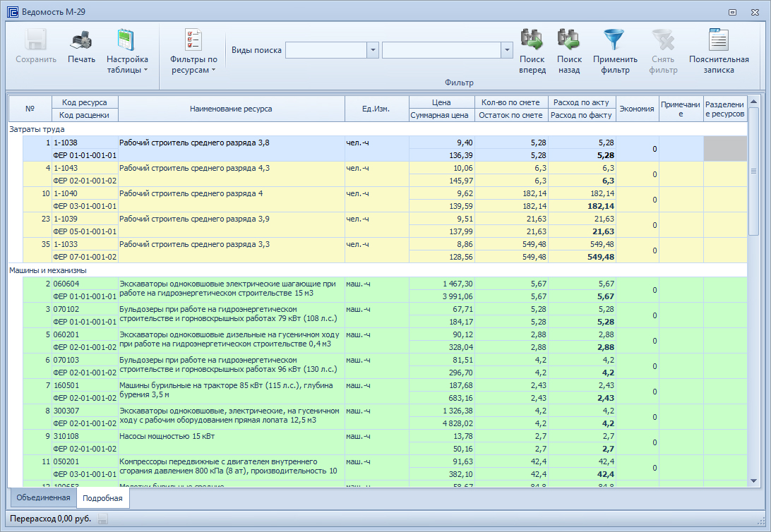Screen dimensions: 771x532
Task: Select row Рабочий строитель среднего разряда 3,9
Action: tap(385, 225)
